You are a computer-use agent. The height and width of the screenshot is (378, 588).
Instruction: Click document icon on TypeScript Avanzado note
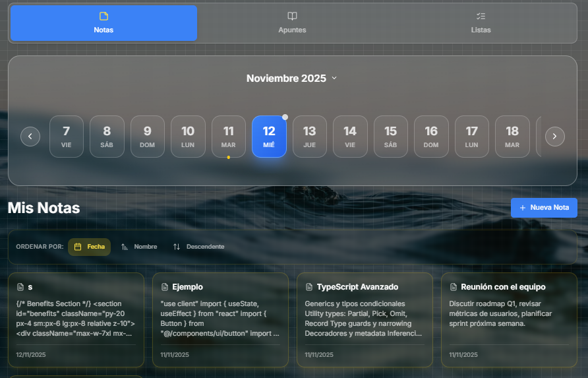click(309, 287)
